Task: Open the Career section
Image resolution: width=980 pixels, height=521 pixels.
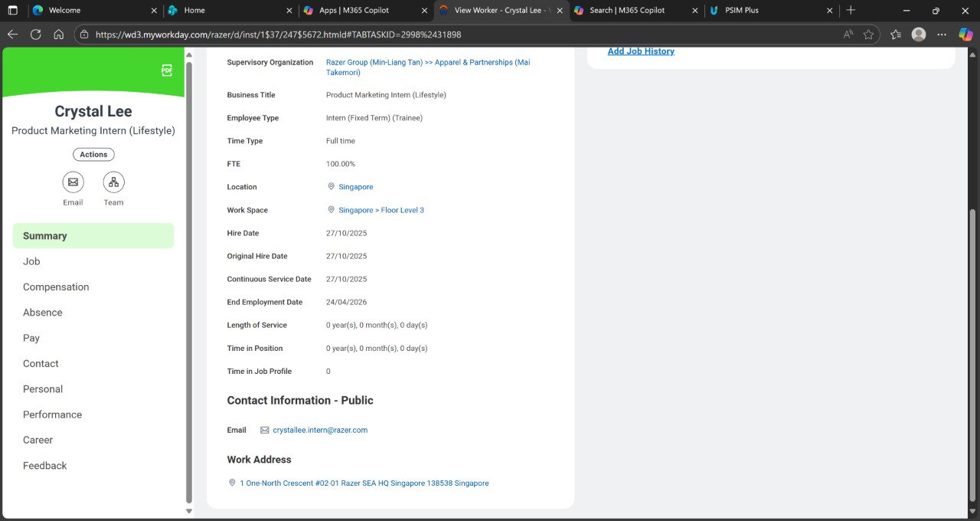Action: pos(93,440)
